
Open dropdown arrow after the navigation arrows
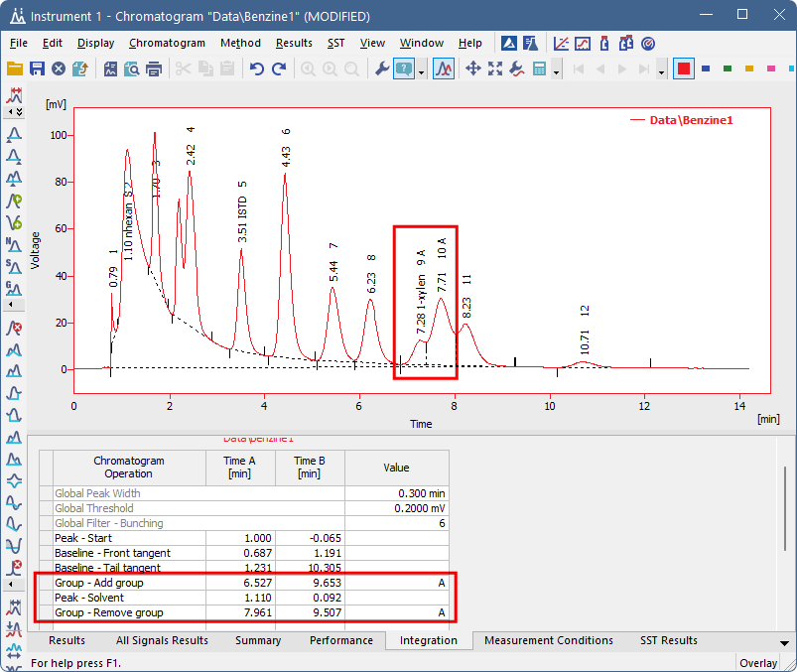pyautogui.click(x=661, y=72)
